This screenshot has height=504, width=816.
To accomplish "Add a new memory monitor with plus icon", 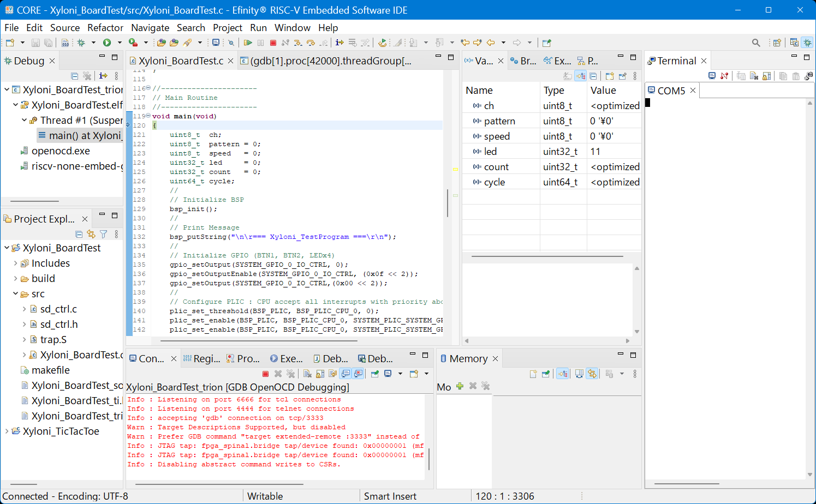I will [x=460, y=386].
